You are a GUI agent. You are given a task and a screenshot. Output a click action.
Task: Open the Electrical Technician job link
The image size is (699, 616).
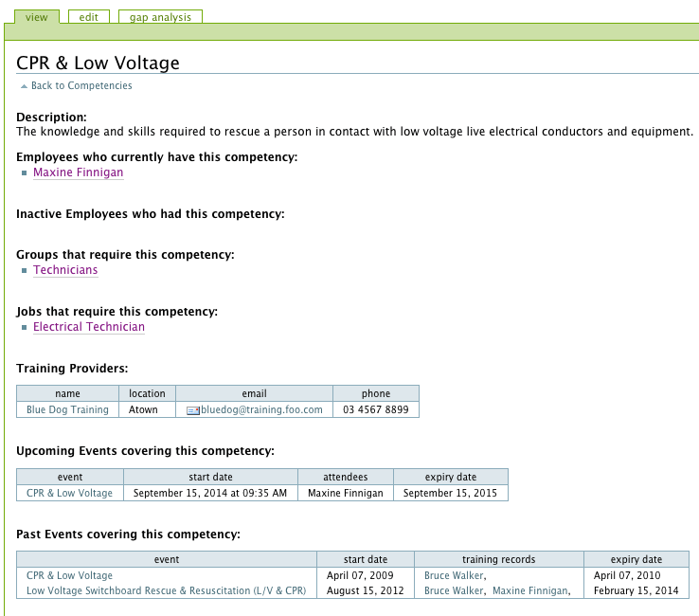89,327
